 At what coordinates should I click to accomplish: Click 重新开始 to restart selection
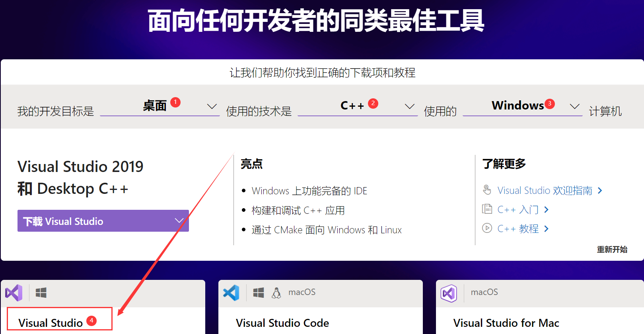tap(612, 250)
